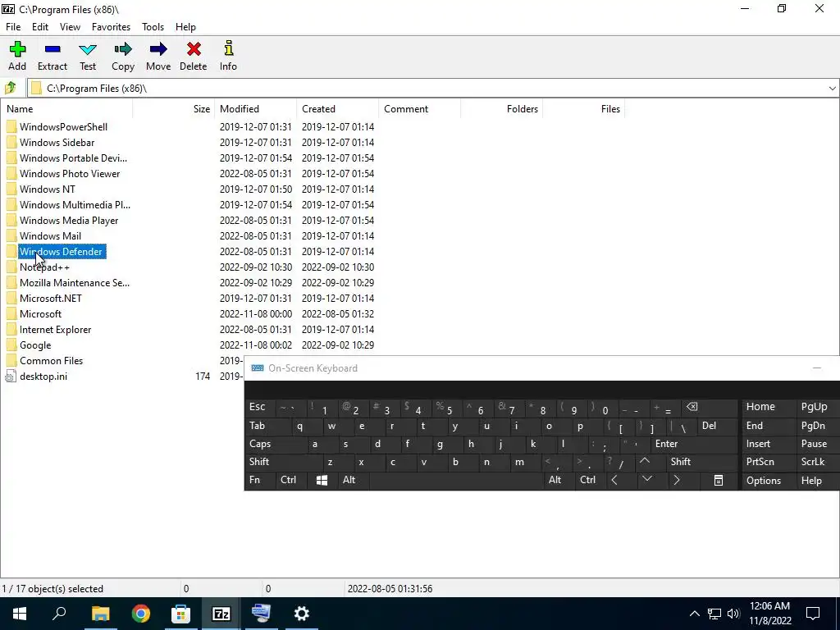The width and height of the screenshot is (840, 630).
Task: Open Microsoft Store from taskbar
Action: 180,614
